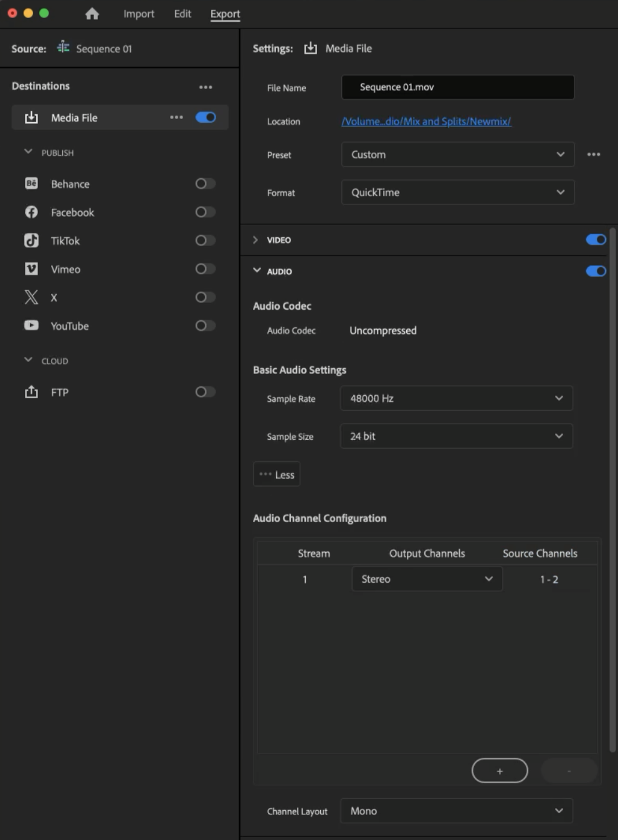Click the Behance label

click(x=70, y=184)
